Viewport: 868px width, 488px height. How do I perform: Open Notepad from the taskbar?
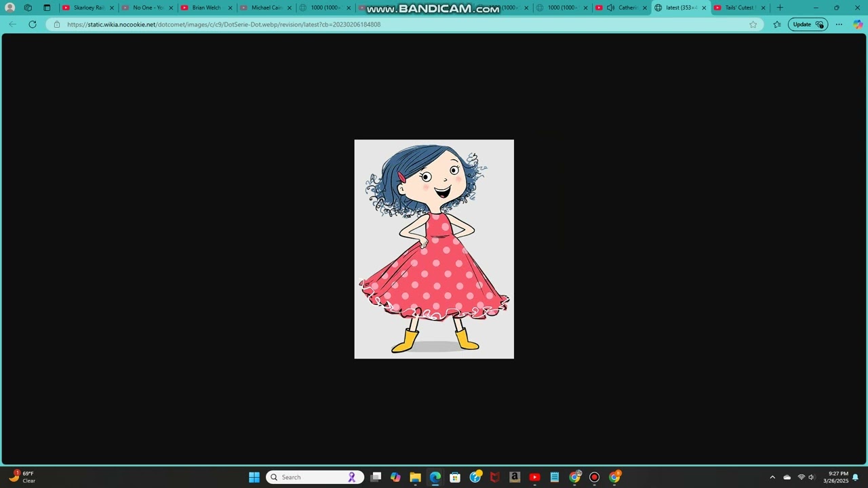pos(555,477)
